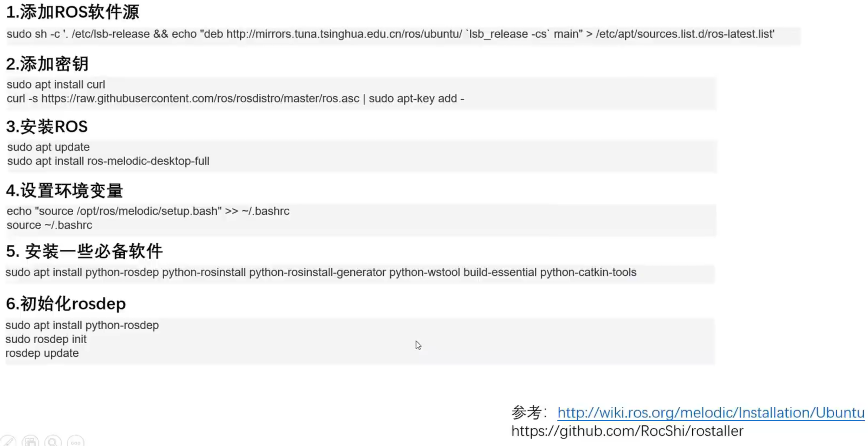Click the sudo rosdep init line
The image size is (868, 446).
pos(46,339)
